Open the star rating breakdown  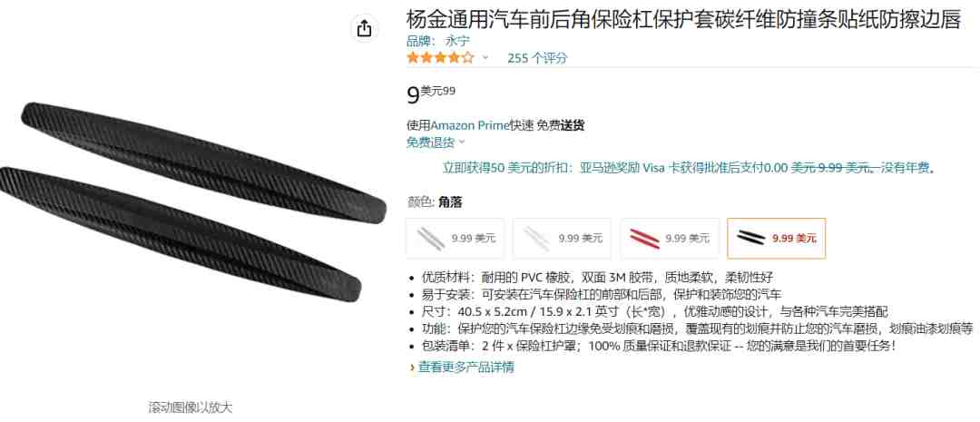441,58
